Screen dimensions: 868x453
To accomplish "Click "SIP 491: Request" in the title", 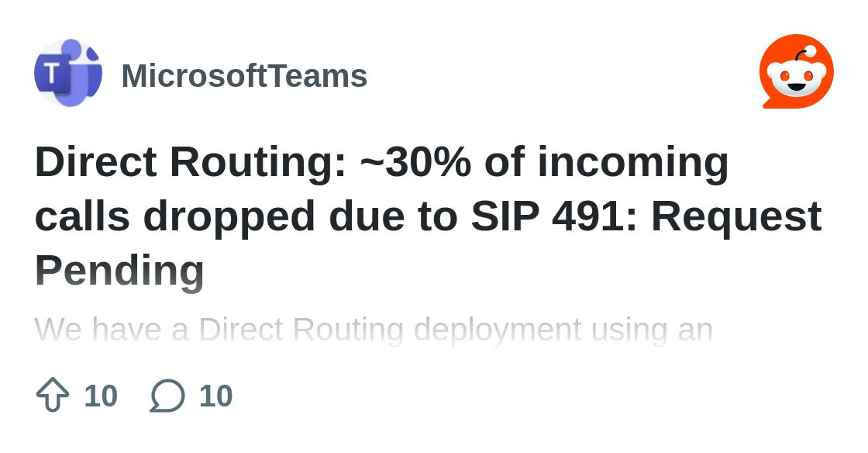I will (x=646, y=216).
